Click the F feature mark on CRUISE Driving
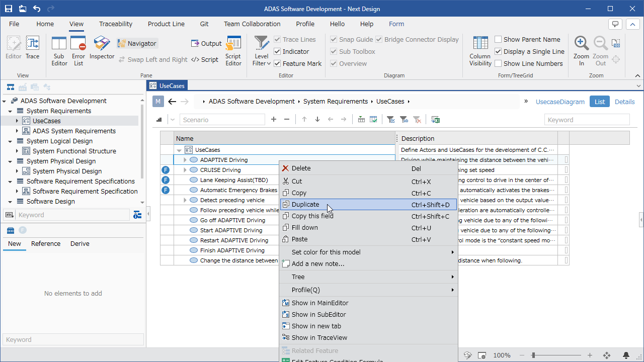Screen dimensions: 644x362 click(x=166, y=170)
